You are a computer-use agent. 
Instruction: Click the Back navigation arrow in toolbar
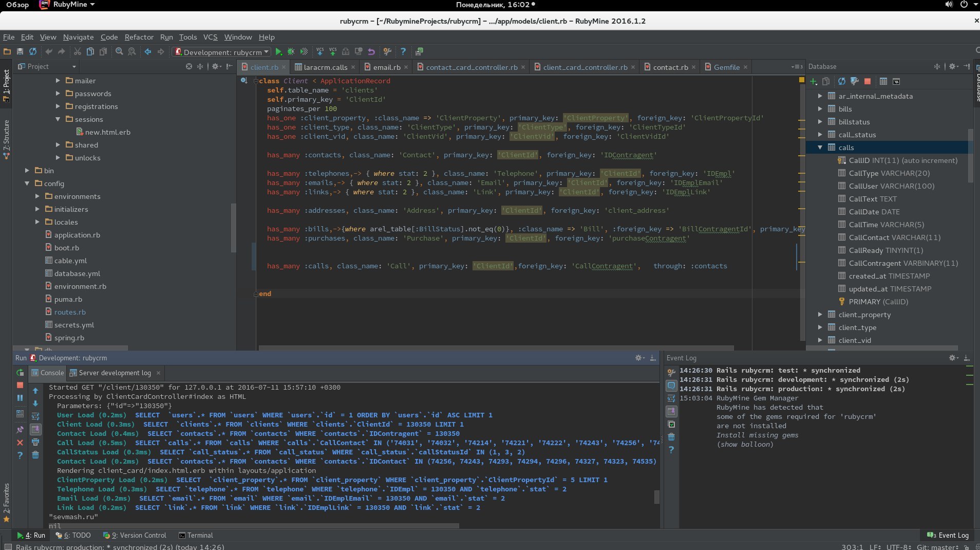148,51
